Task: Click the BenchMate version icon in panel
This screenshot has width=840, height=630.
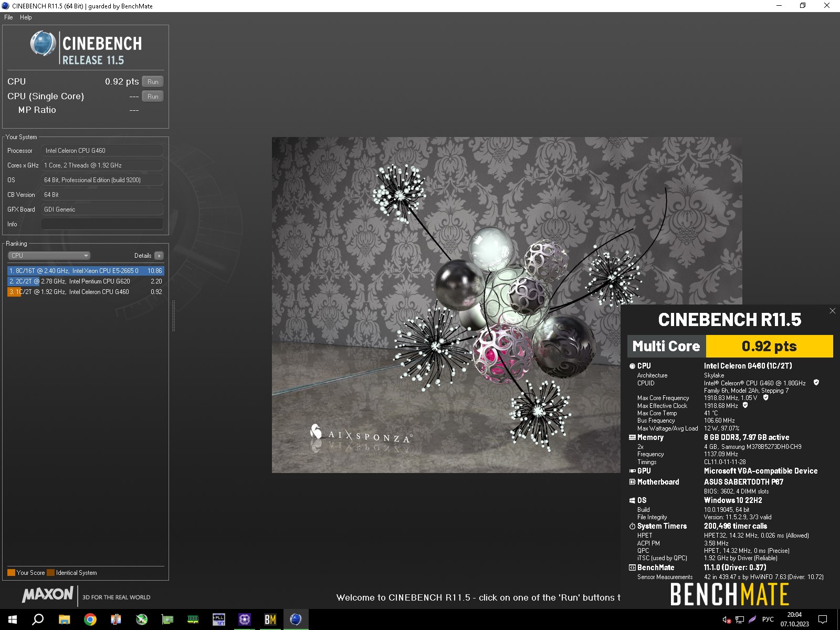Action: pyautogui.click(x=632, y=568)
